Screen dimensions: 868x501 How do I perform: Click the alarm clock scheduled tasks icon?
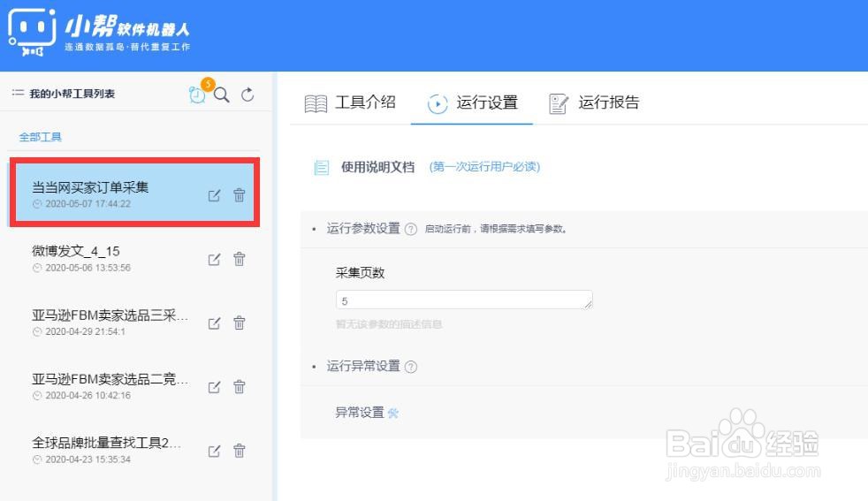196,95
